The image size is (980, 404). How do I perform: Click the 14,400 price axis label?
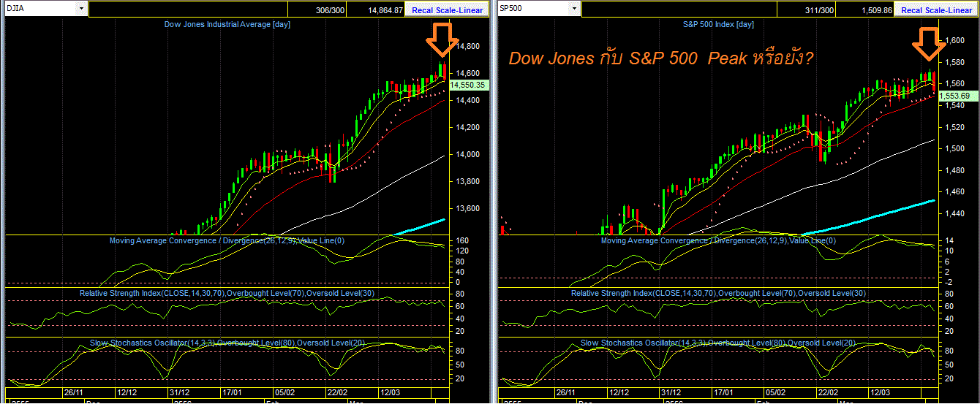[467, 100]
